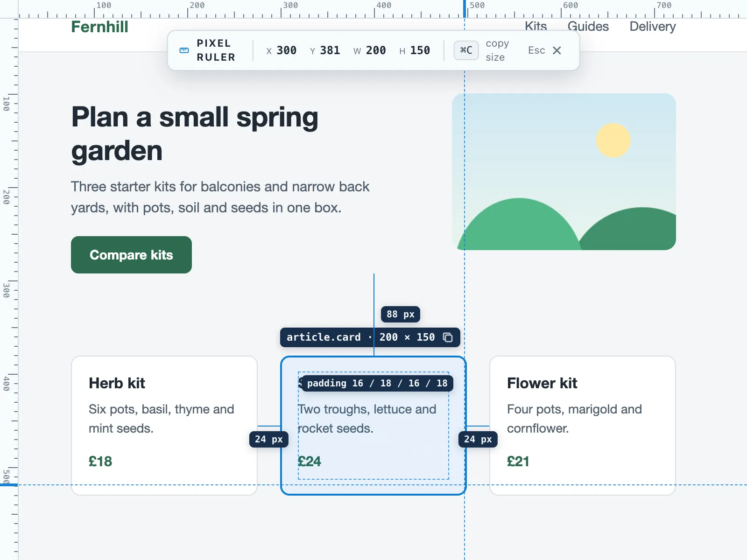Viewport: 747px width, 560px height.
Task: Click the Flower kit card heading
Action: coord(542,383)
